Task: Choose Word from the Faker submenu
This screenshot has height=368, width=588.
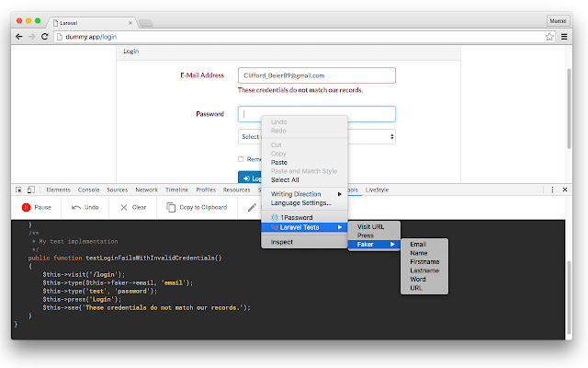Action: click(x=418, y=280)
